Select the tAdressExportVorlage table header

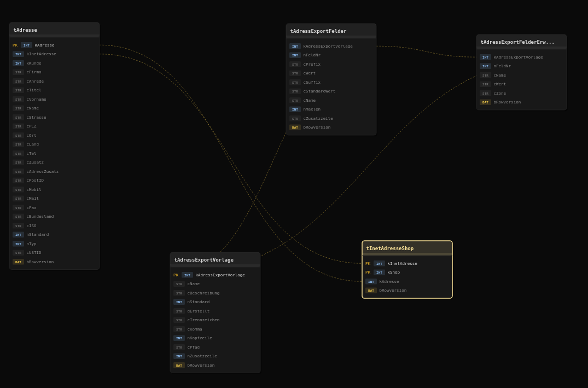tap(215, 260)
